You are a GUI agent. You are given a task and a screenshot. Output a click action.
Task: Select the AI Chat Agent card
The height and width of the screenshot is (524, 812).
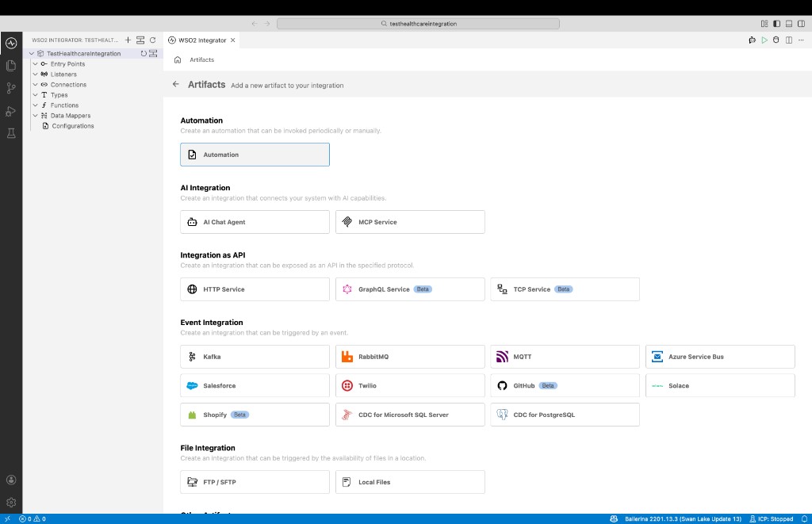(255, 222)
